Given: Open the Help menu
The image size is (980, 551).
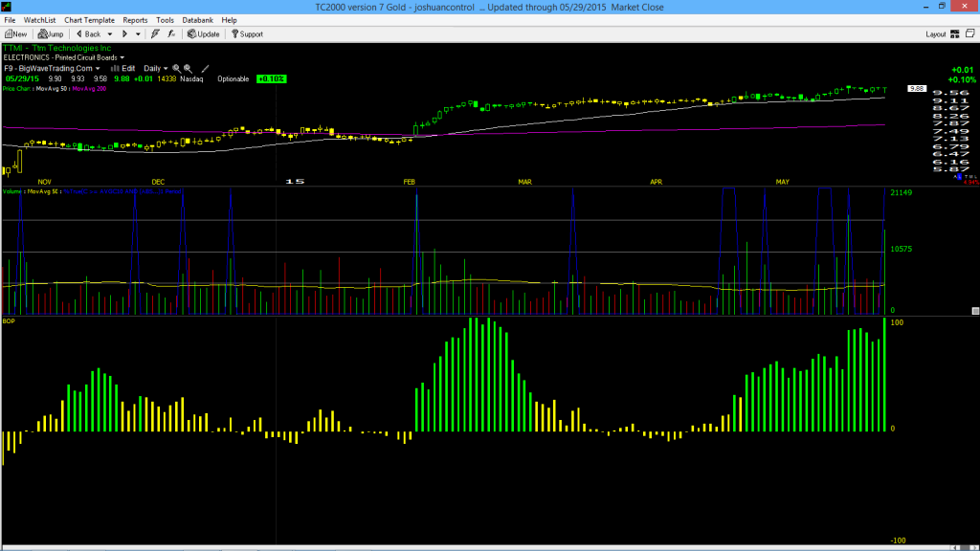Looking at the screenshot, I should 230,20.
